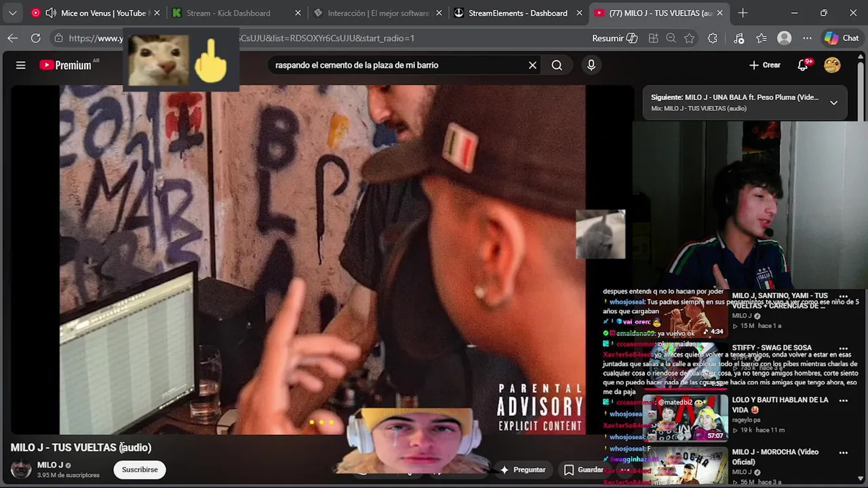
Task: Expand the Siguiente mix playlist chevron
Action: click(833, 102)
